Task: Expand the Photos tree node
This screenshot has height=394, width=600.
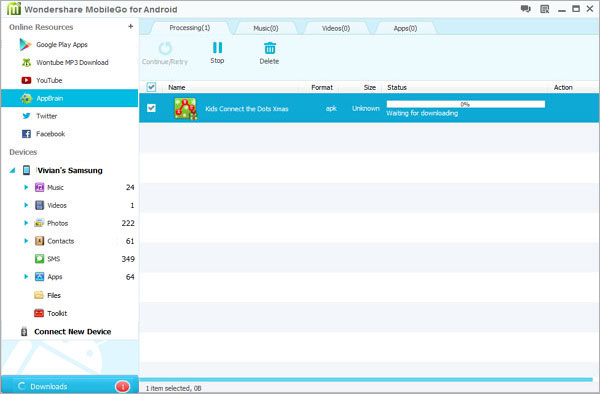Action: point(26,223)
